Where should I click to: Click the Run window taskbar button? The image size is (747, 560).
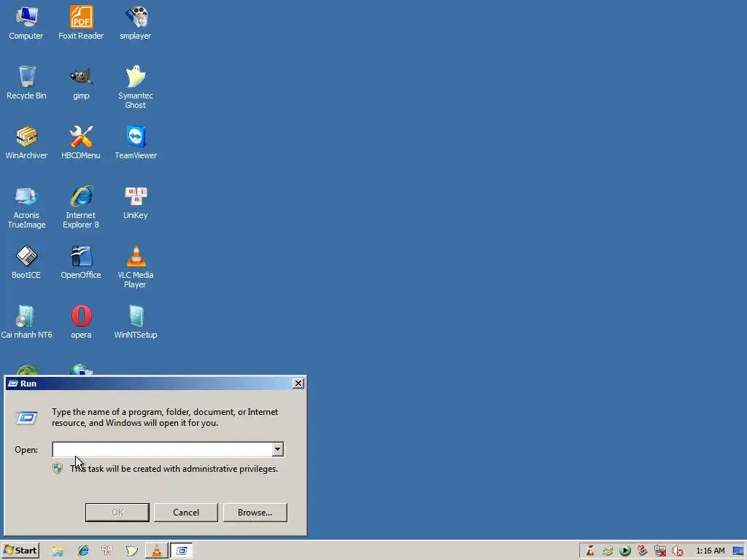pos(182,551)
